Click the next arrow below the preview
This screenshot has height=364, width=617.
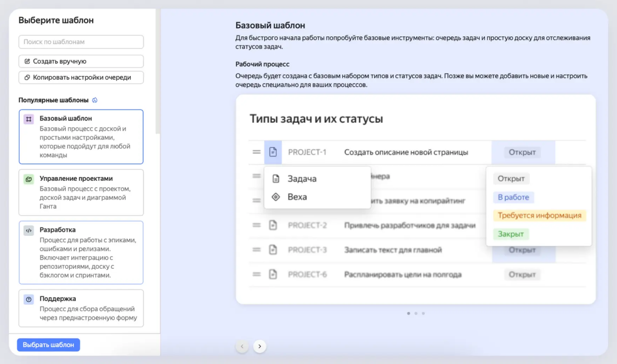click(260, 346)
